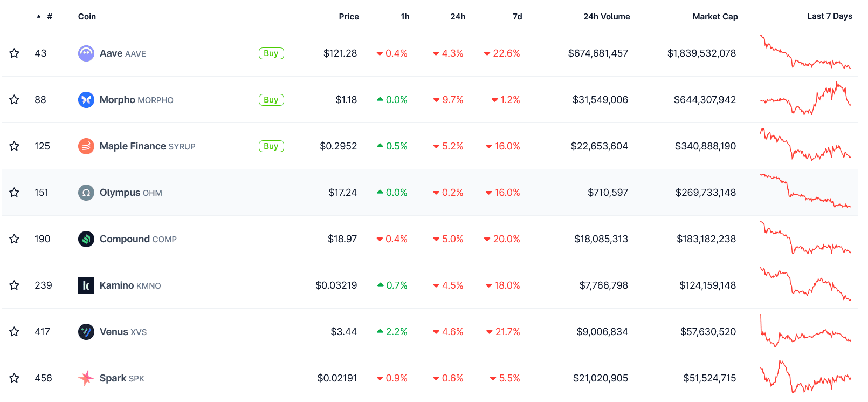Viewport: 868px width, 402px height.
Task: Sort by rank using # header arrow
Action: pyautogui.click(x=39, y=17)
